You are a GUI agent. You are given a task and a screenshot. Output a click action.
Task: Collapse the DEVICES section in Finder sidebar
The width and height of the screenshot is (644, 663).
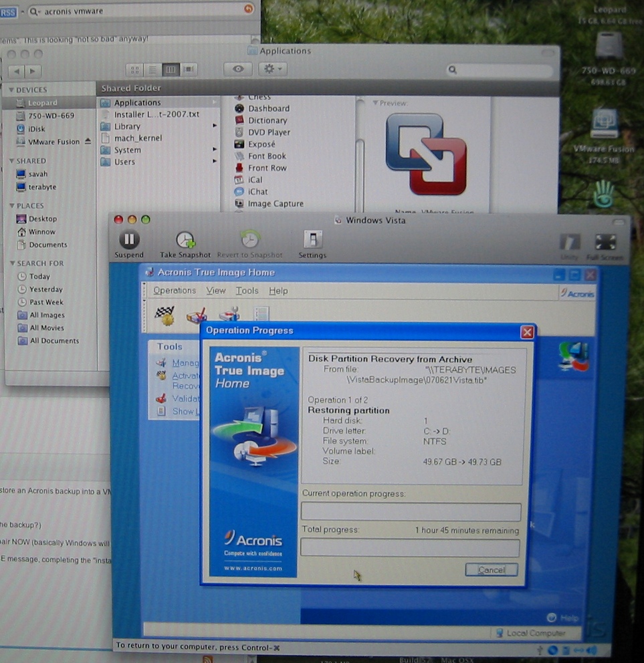(x=11, y=90)
